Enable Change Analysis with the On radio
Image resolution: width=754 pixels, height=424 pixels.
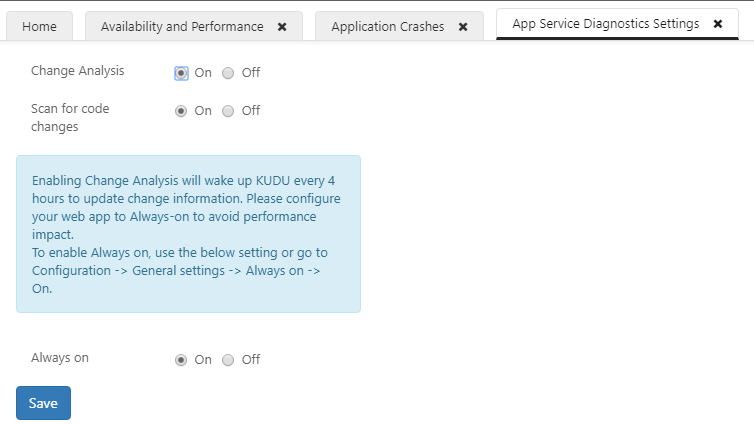[x=181, y=73]
